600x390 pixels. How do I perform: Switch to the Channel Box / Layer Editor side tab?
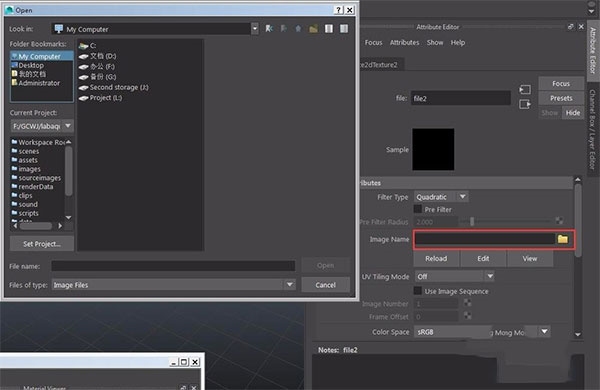tap(592, 130)
